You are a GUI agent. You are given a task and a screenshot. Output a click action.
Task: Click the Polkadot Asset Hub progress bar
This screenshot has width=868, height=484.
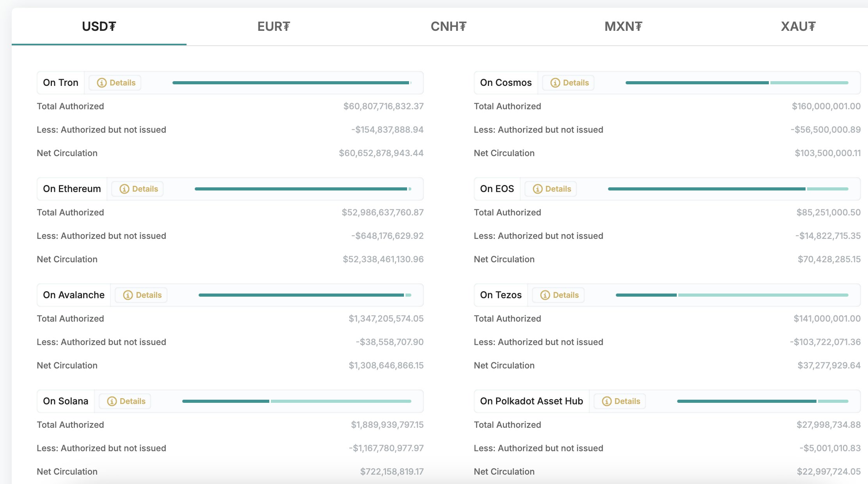[763, 401]
